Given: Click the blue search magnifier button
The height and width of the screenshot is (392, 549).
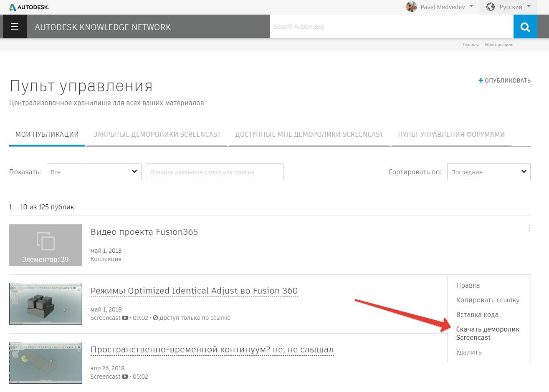Looking at the screenshot, I should click(x=525, y=27).
